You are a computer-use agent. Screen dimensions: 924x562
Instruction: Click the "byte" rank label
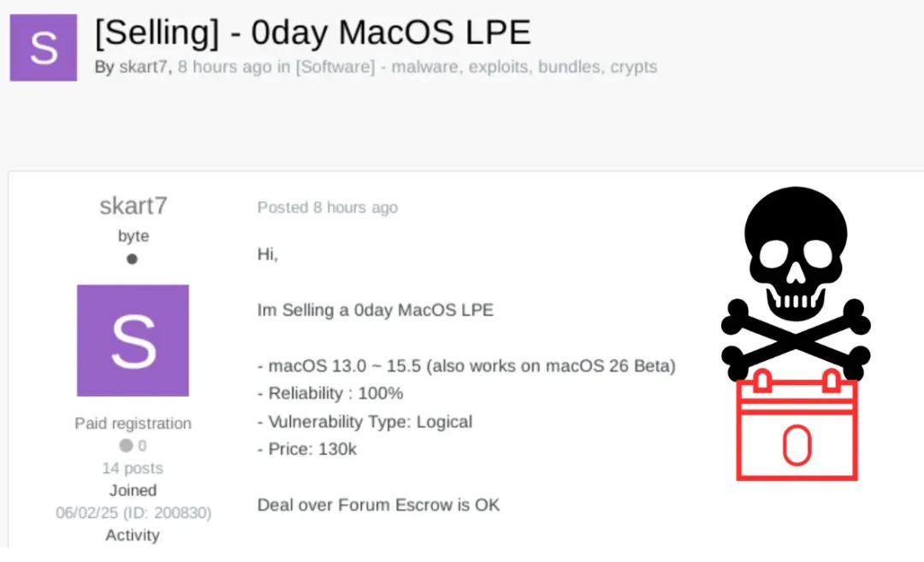133,236
